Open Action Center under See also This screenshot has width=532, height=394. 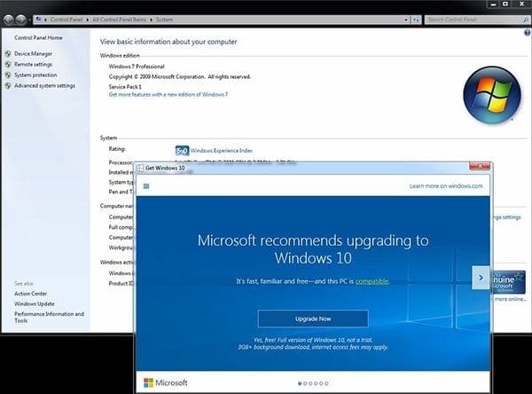pyautogui.click(x=33, y=294)
